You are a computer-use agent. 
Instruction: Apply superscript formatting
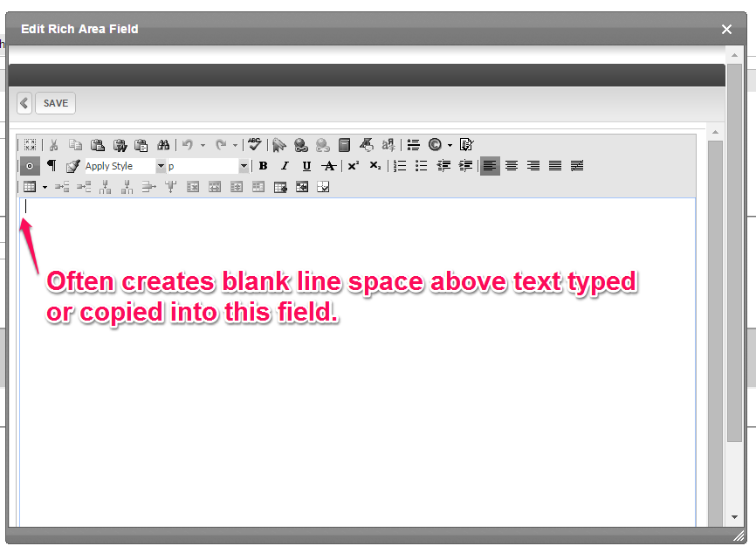351,166
